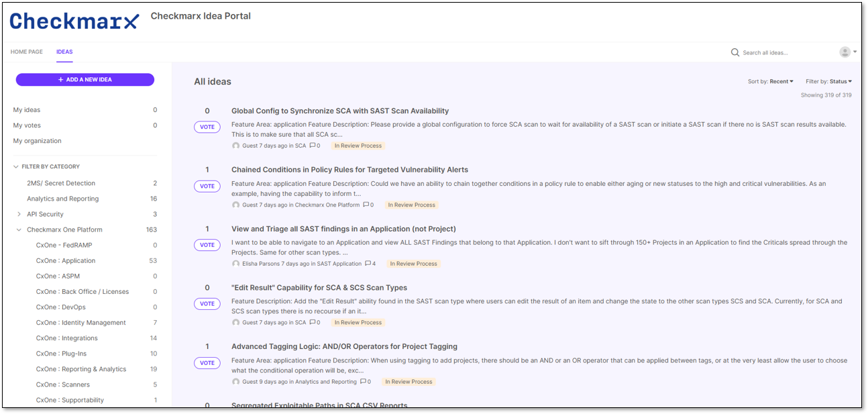
Task: Select Checkmarx One Platform category label
Action: [64, 229]
